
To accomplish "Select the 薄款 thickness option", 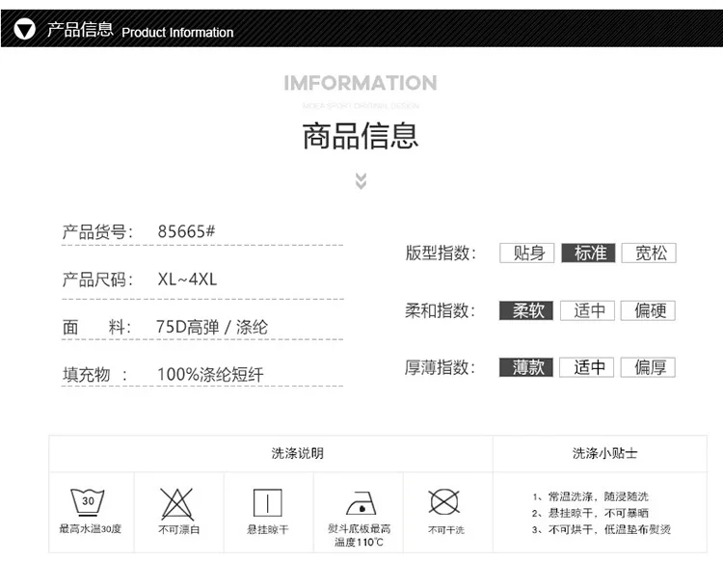I will pos(526,367).
